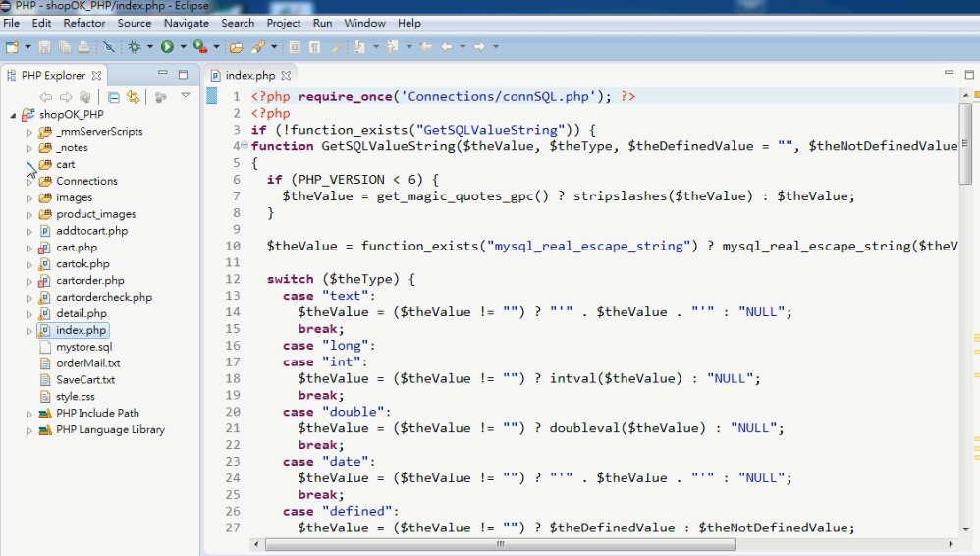Click the Print icon in toolbar

(x=83, y=47)
